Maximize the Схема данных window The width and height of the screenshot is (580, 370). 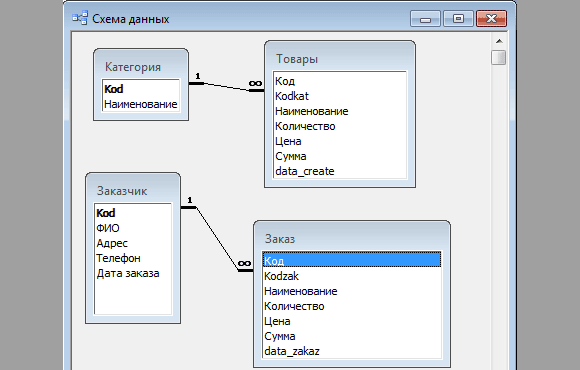tap(458, 18)
